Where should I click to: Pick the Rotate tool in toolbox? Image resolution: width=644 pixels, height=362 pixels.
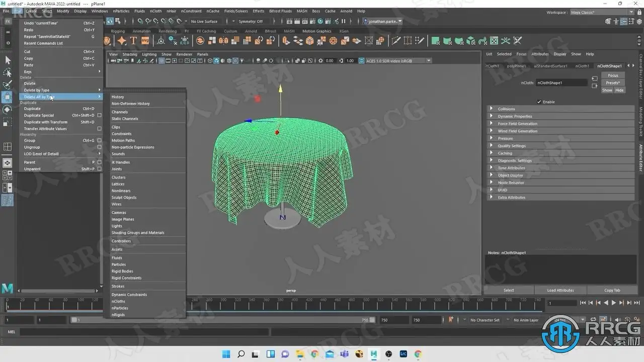point(8,109)
